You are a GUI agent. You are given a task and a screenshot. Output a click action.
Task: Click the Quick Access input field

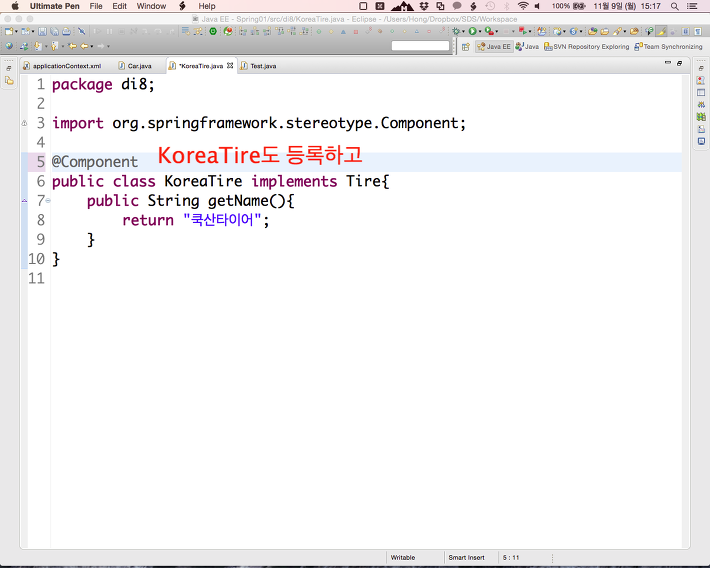pos(420,46)
